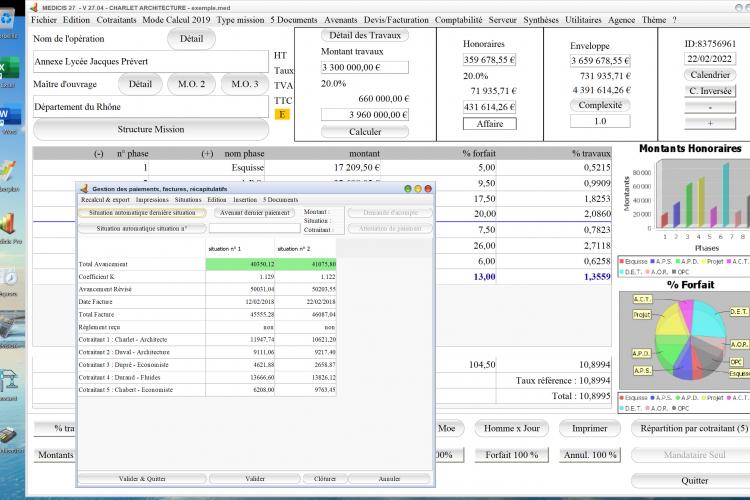The image size is (750, 500).
Task: Open Insertion menu in payments dialog
Action: [x=245, y=200]
